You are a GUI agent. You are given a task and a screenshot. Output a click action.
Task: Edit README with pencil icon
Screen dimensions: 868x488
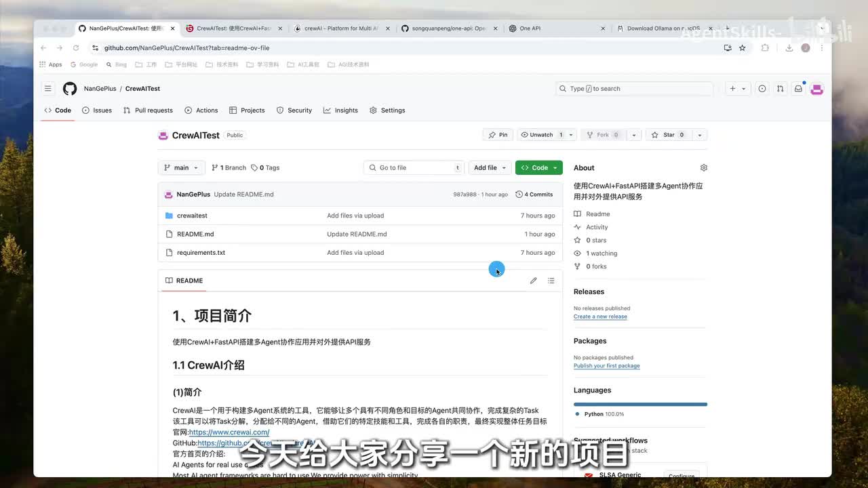pyautogui.click(x=534, y=281)
